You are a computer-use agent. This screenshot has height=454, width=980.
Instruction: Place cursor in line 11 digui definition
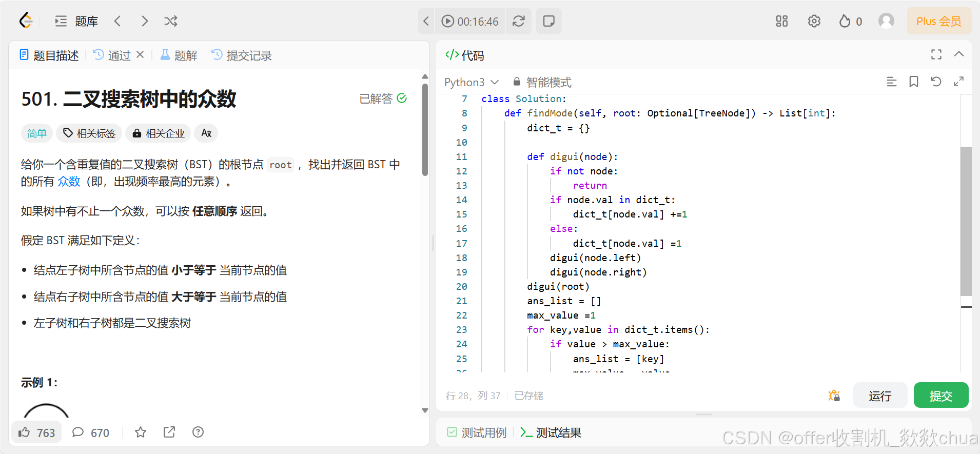[573, 157]
